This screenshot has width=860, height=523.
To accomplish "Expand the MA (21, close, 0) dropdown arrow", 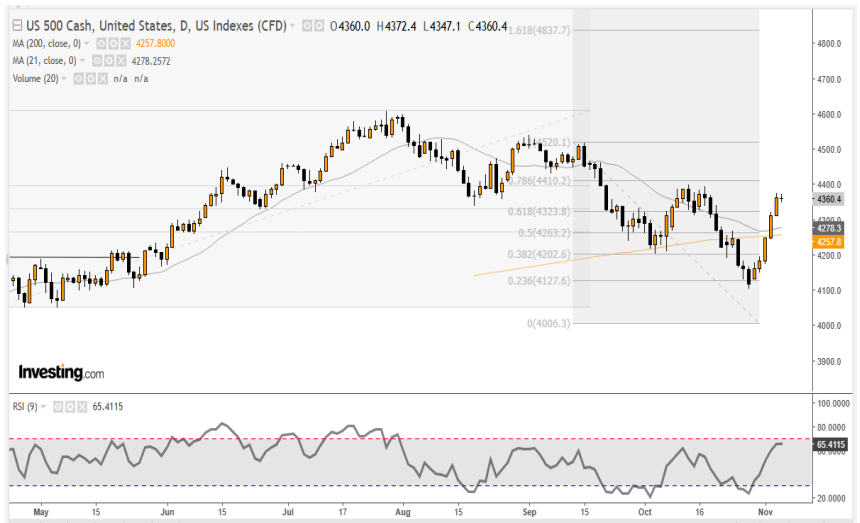I will pyautogui.click(x=82, y=61).
